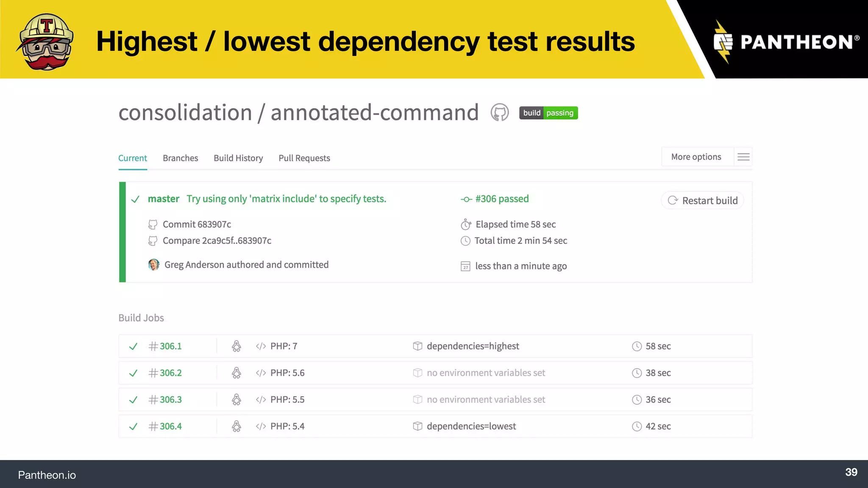This screenshot has width=868, height=488.
Task: Click the Linux penguin icon in job 306.4
Action: tap(236, 426)
